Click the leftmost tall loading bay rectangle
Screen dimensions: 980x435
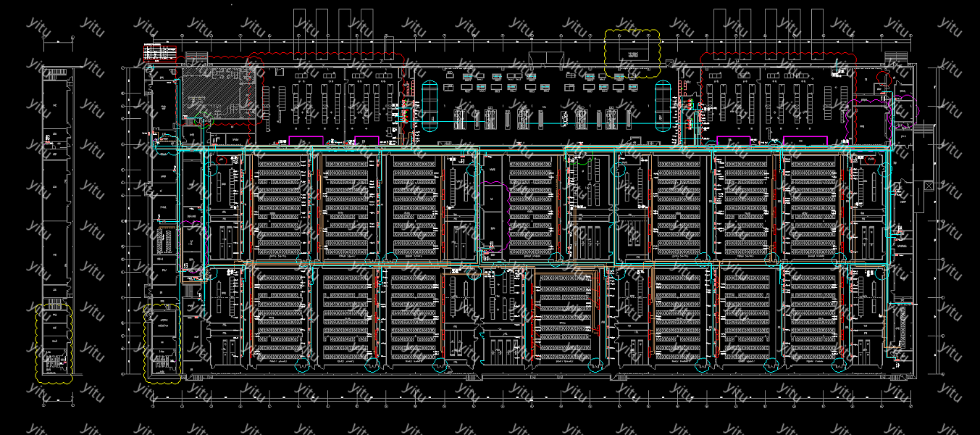point(298,24)
